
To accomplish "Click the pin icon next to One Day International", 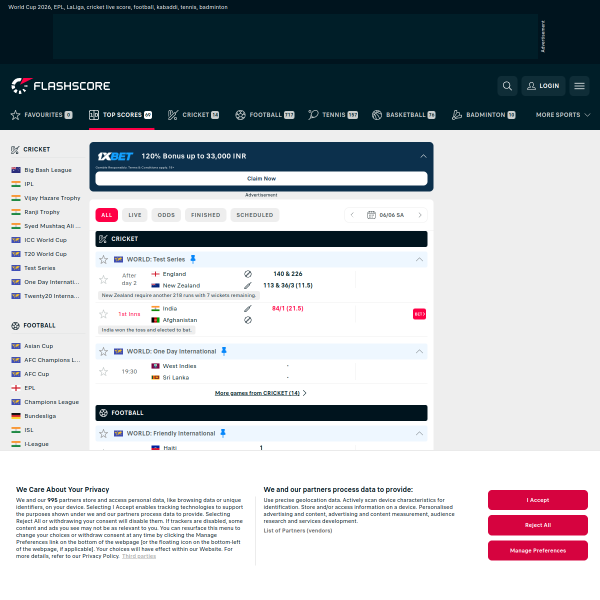I will (224, 351).
